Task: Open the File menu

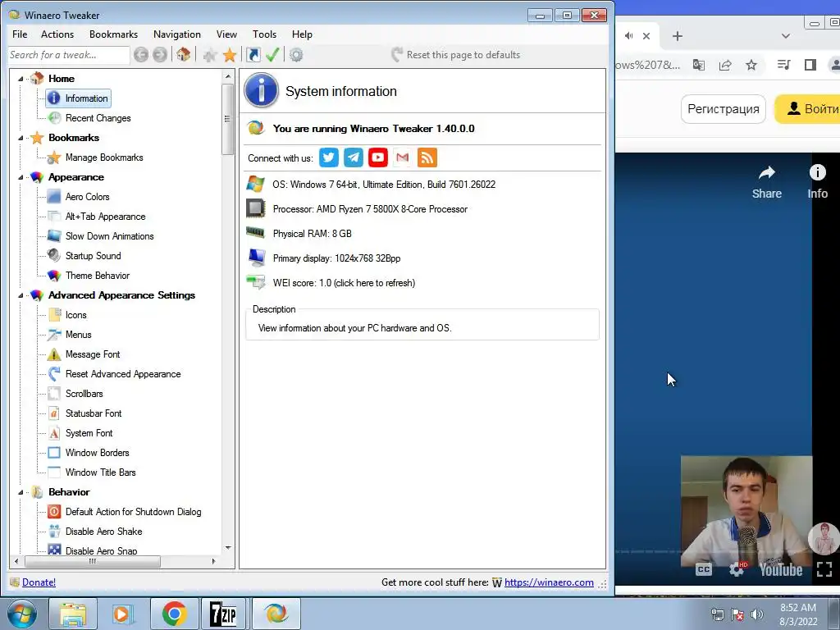Action: 20,34
